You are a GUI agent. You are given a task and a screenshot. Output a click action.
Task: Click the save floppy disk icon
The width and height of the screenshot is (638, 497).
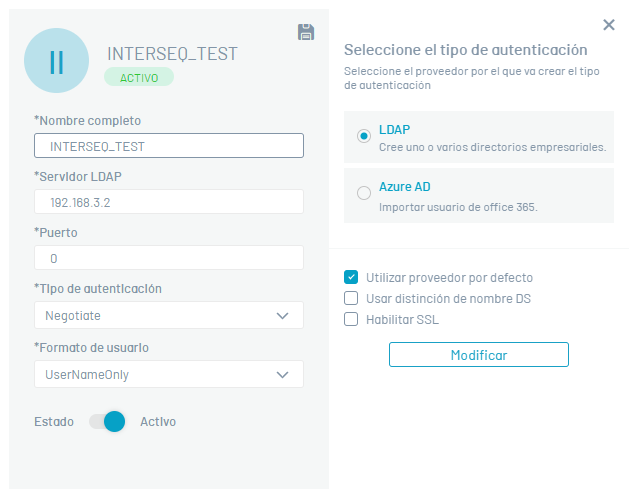pos(306,32)
